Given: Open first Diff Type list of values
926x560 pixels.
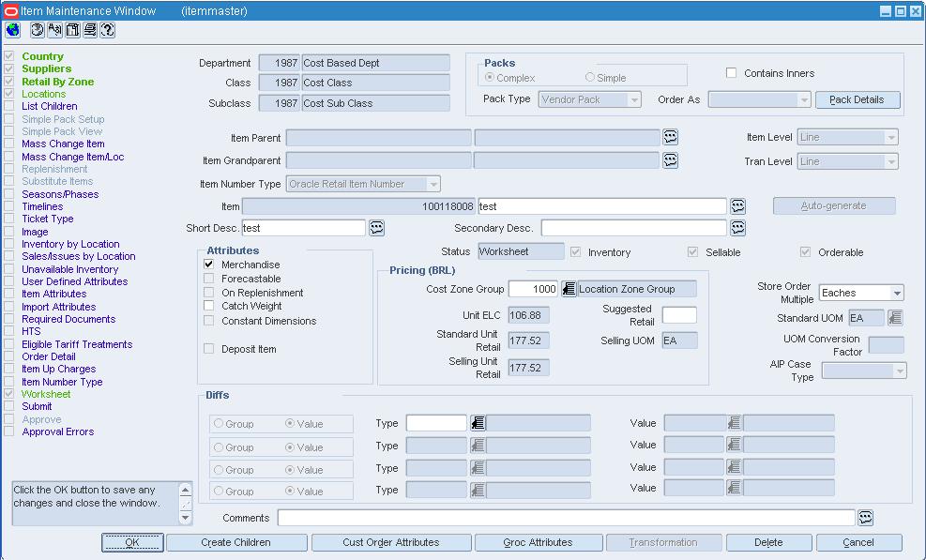Looking at the screenshot, I should (x=478, y=423).
